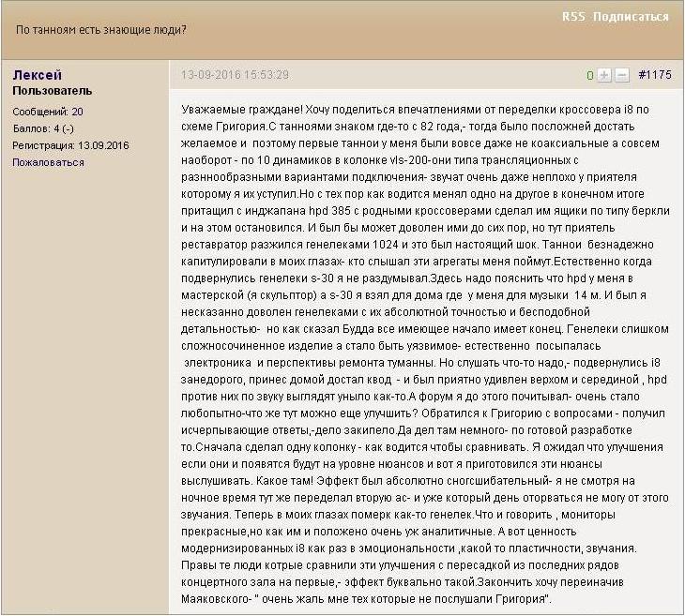Click the post rating value 0
The width and height of the screenshot is (685, 616).
(590, 75)
